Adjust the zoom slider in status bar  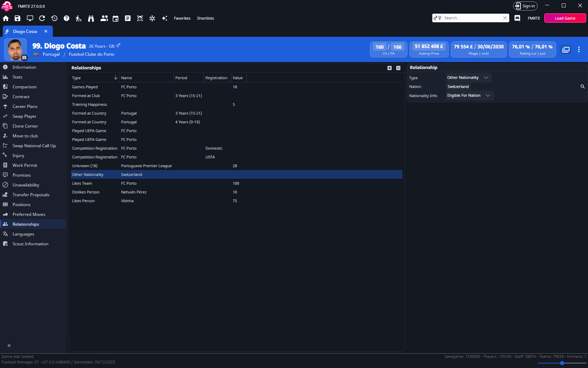pos(562,363)
